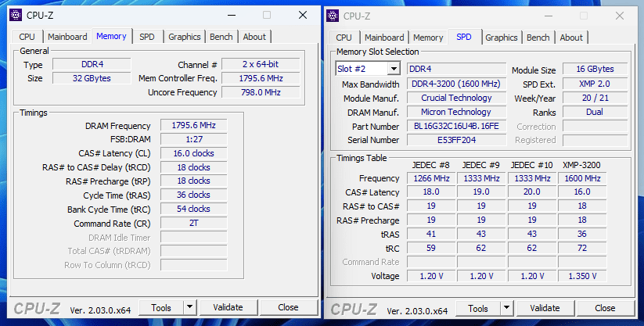Open Tools dropdown arrow in left window
This screenshot has height=326, width=644.
[x=189, y=307]
